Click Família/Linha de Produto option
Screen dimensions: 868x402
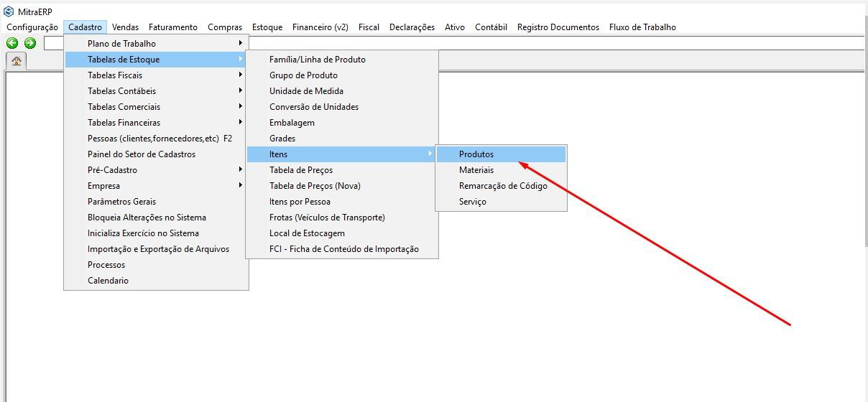point(317,60)
